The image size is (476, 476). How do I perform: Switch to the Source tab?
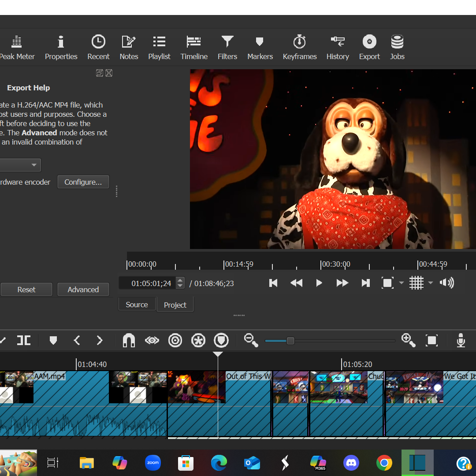coord(137,305)
